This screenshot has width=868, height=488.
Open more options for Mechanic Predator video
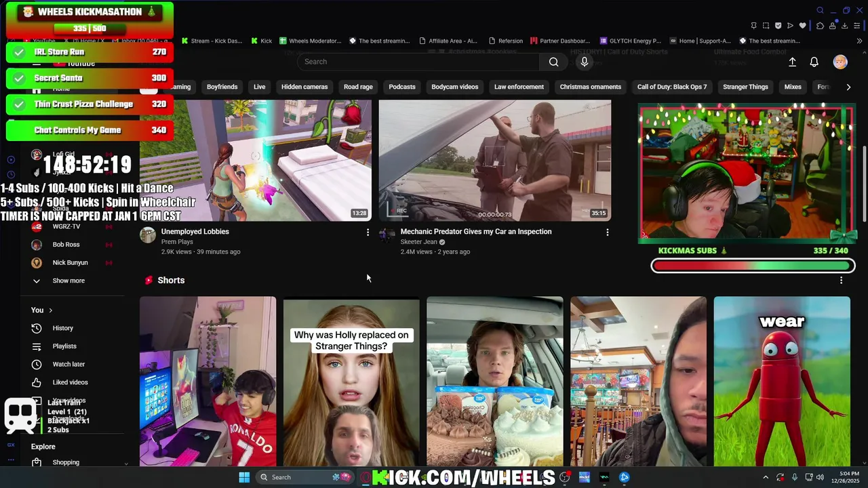click(607, 232)
